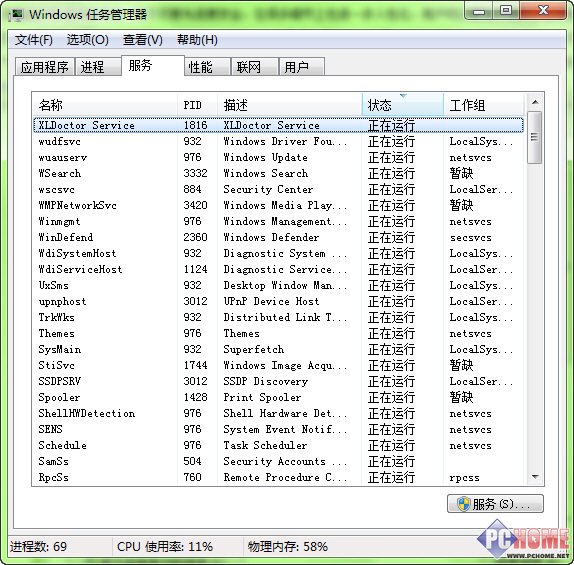Minimize the Task Manager window
The width and height of the screenshot is (574, 565).
(x=478, y=11)
